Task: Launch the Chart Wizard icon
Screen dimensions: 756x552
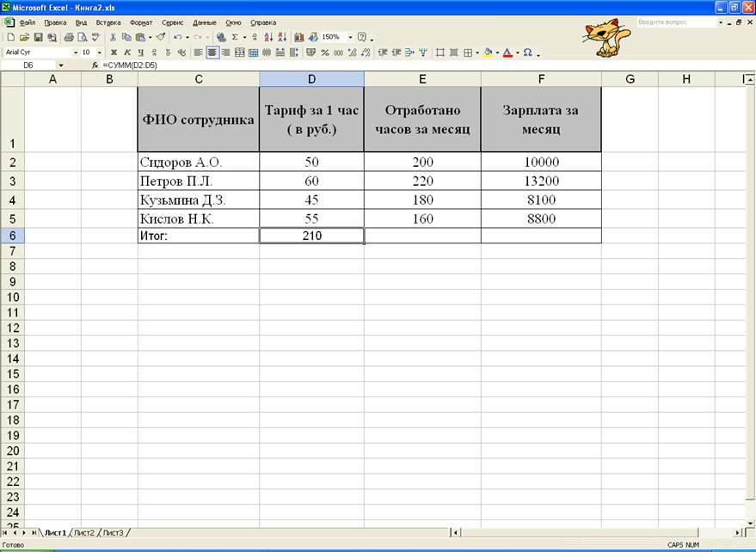Action: click(x=299, y=38)
